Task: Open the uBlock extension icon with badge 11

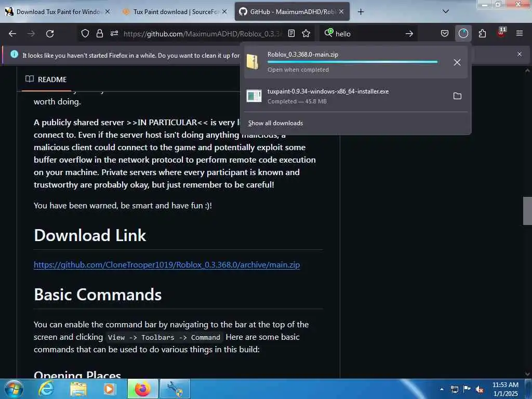Action: (501, 33)
